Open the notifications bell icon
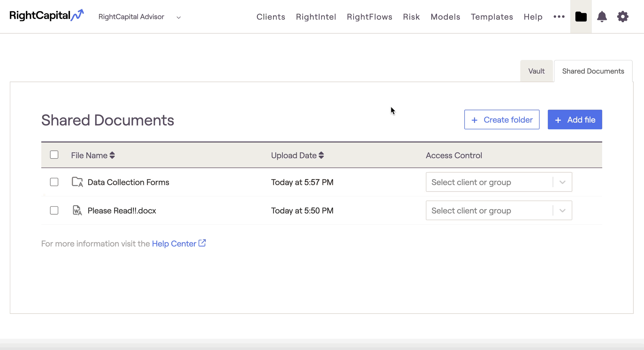Image resolution: width=644 pixels, height=350 pixels. pos(602,16)
